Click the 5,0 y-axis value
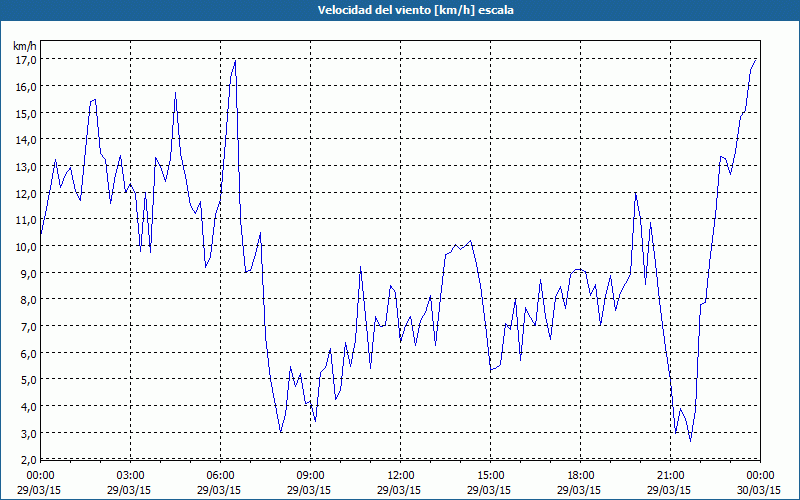 pyautogui.click(x=29, y=381)
